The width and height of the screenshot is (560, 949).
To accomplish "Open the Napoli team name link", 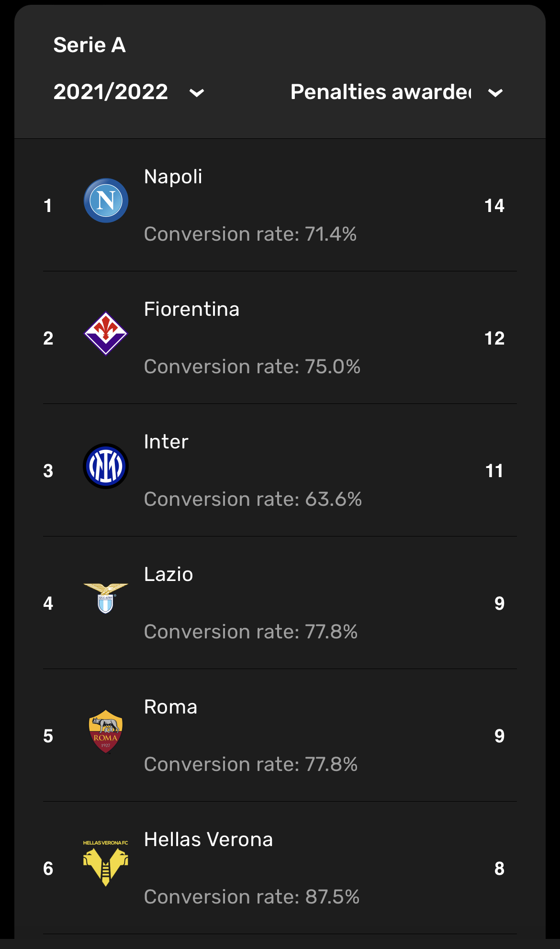I will 173,177.
